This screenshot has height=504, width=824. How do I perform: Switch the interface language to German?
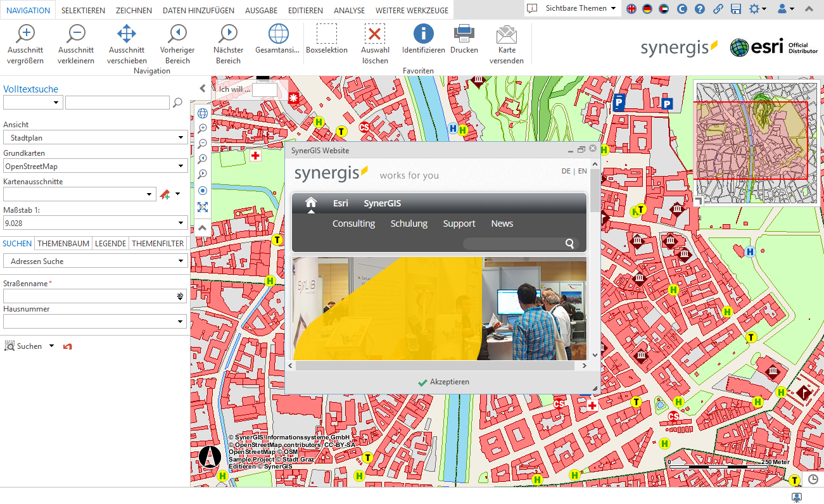click(647, 9)
